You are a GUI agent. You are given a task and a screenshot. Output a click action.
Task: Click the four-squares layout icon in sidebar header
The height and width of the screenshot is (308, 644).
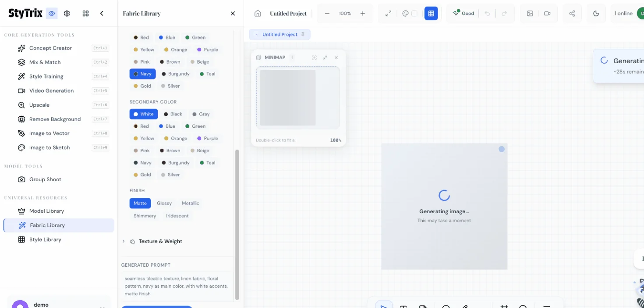pos(85,14)
